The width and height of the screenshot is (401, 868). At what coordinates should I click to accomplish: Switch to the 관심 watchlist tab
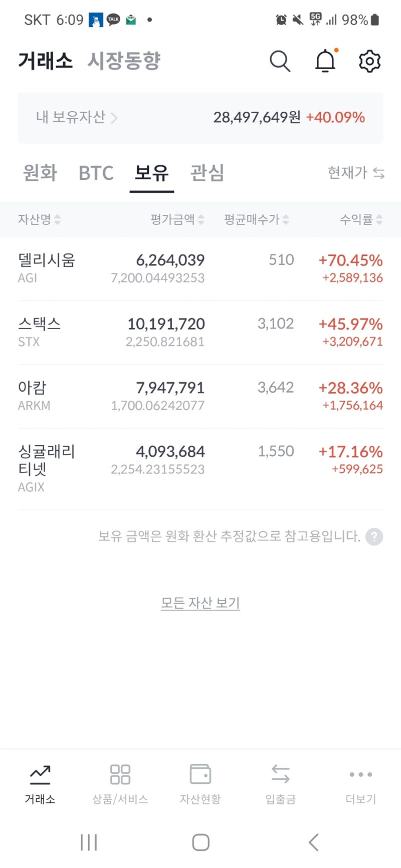pyautogui.click(x=206, y=174)
